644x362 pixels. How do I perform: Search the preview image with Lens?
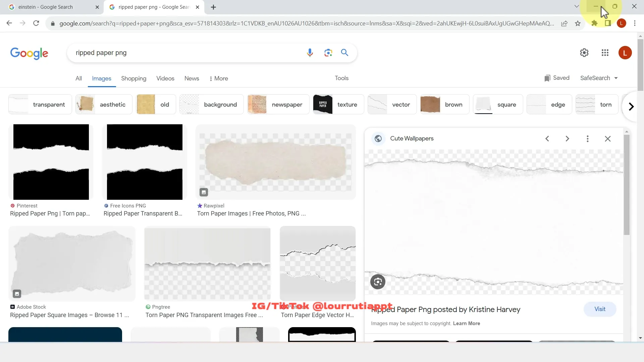point(378,282)
